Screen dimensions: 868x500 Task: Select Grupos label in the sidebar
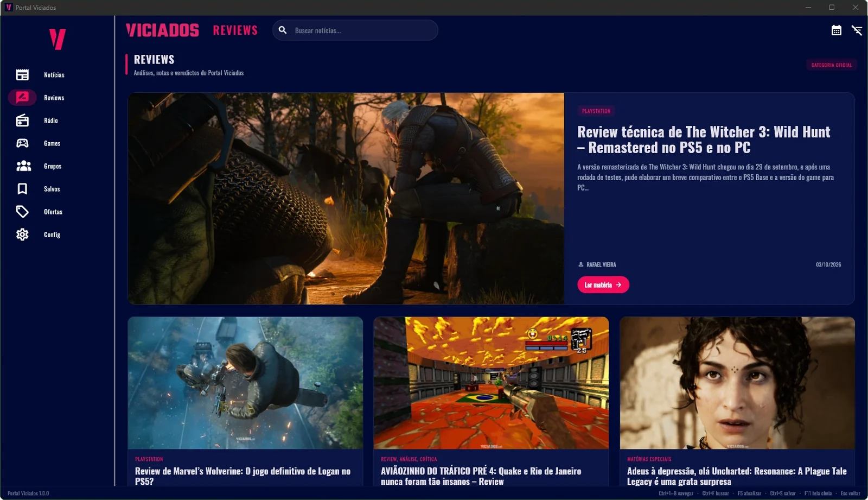tap(53, 166)
